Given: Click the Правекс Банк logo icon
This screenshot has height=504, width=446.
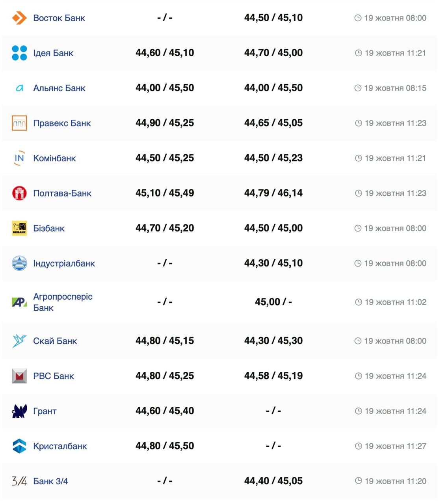Looking at the screenshot, I should click(x=19, y=123).
